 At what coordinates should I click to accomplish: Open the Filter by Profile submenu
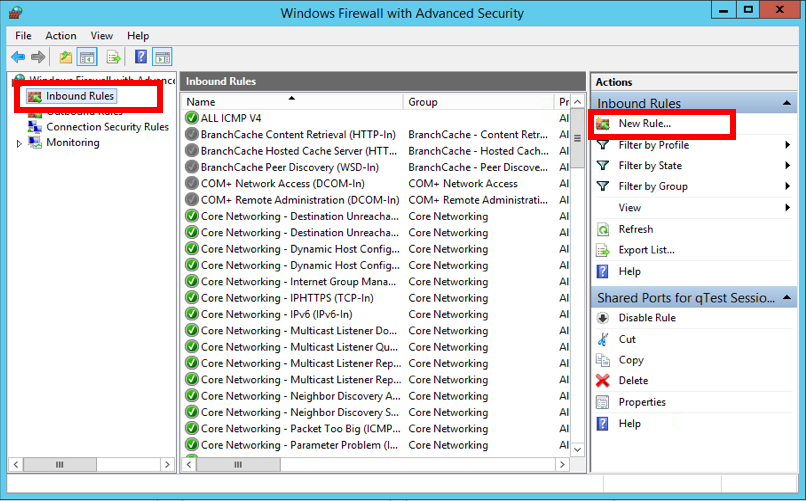pos(653,145)
